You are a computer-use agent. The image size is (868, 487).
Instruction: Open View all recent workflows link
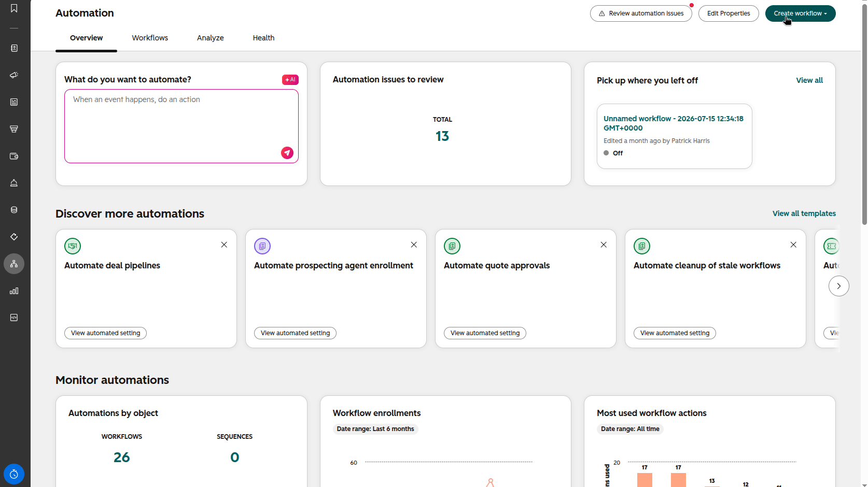click(809, 80)
